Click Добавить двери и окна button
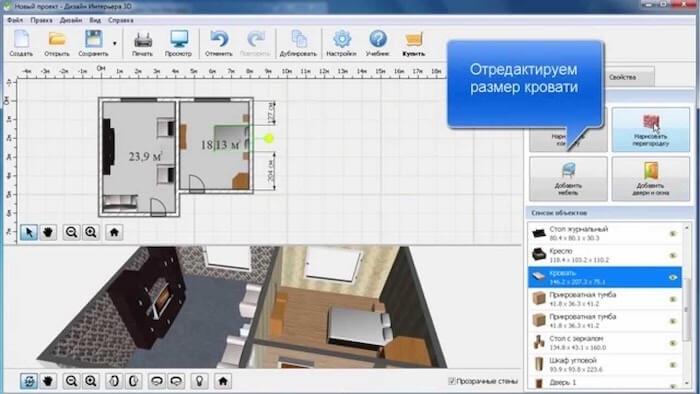Viewport: 700px width, 394px height. [650, 179]
